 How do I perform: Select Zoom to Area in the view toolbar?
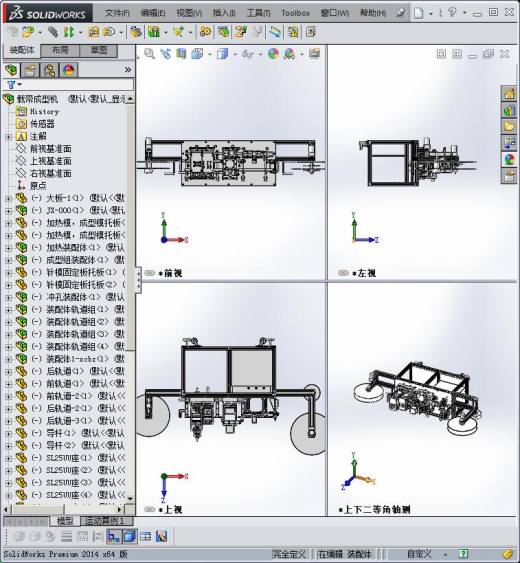tap(149, 54)
